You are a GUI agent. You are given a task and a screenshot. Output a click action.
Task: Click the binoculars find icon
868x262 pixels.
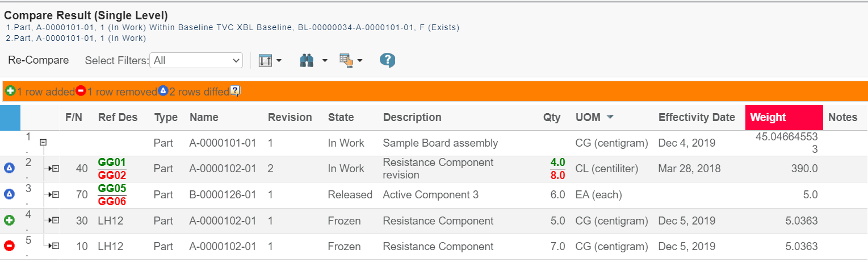tap(307, 60)
